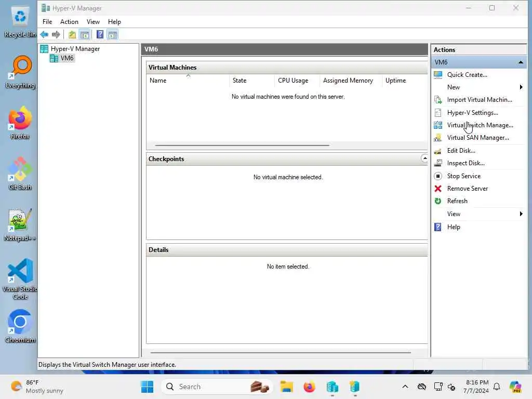Click the Up one level toolbar icon
This screenshot has width=532, height=399.
click(x=72, y=34)
